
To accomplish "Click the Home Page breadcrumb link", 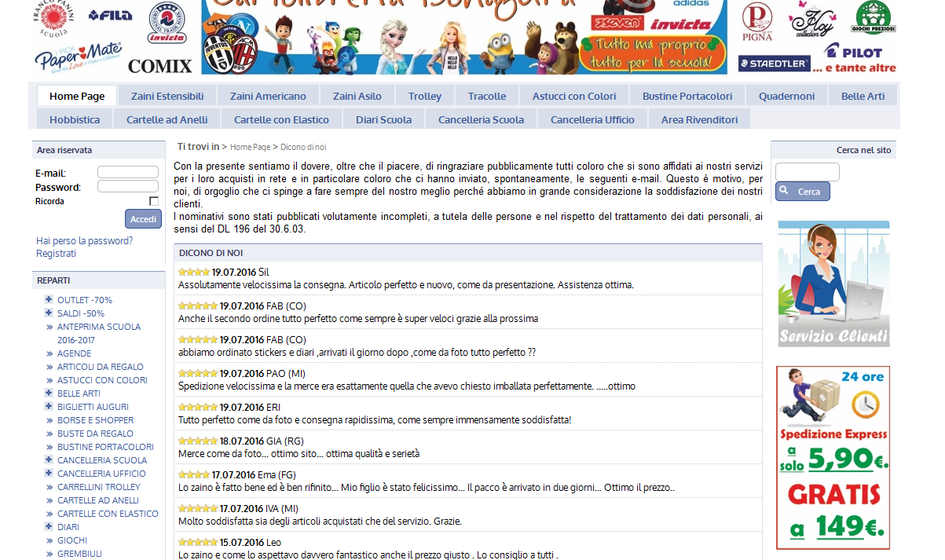I will (250, 147).
